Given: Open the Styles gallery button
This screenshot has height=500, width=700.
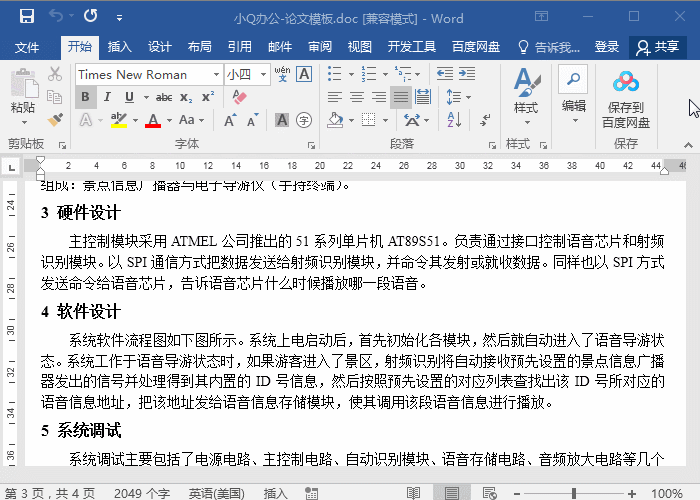Looking at the screenshot, I should click(525, 95).
